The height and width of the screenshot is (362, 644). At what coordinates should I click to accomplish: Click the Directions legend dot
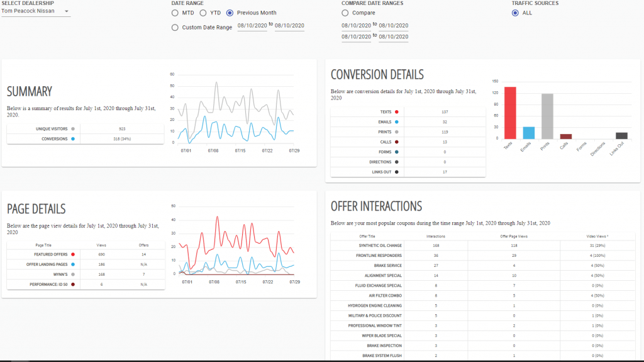point(397,162)
